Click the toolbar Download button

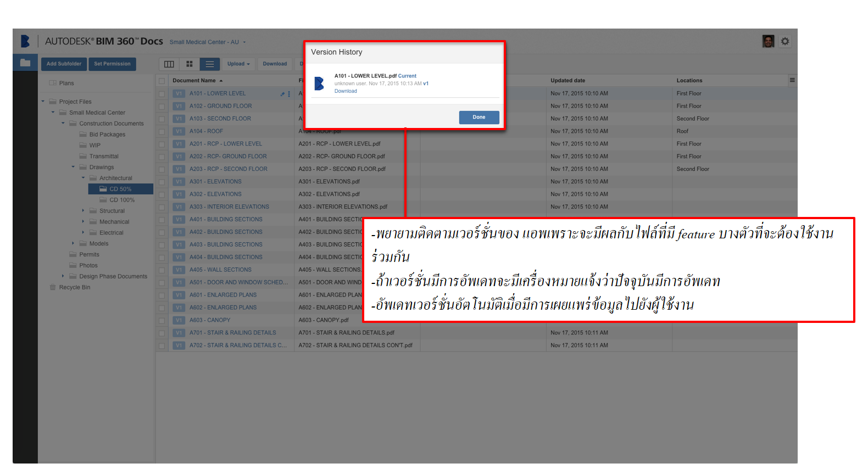[275, 64]
